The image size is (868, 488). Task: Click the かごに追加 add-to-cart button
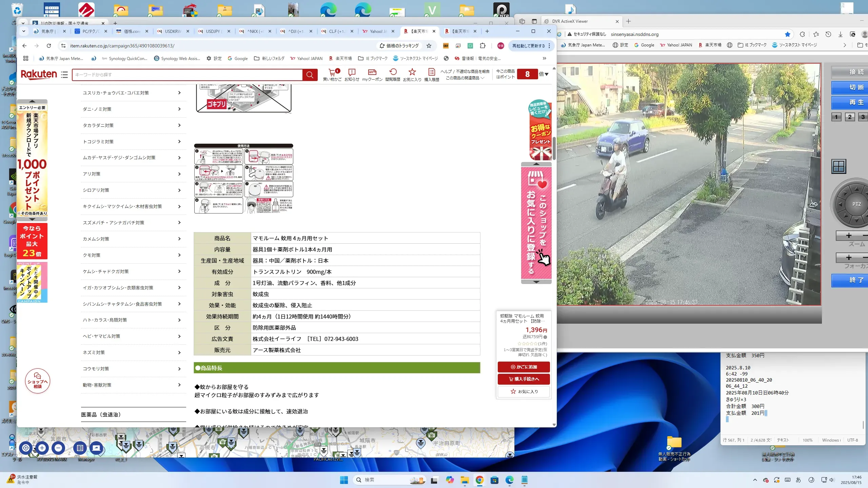(x=524, y=367)
